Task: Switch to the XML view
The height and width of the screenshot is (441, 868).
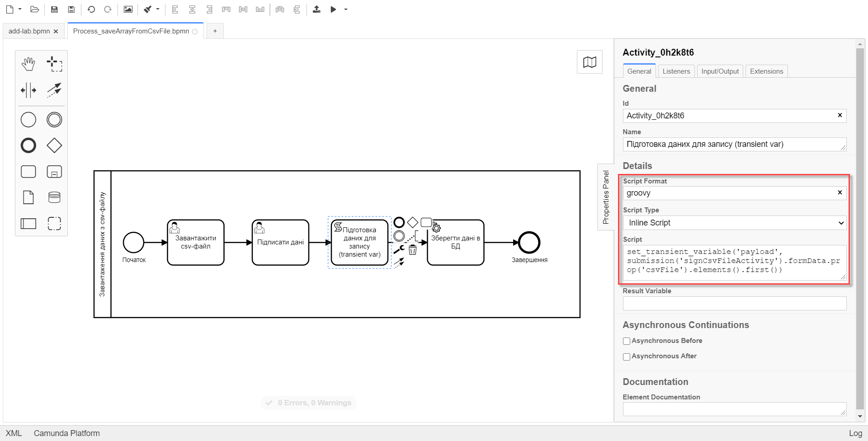Action: coord(14,433)
